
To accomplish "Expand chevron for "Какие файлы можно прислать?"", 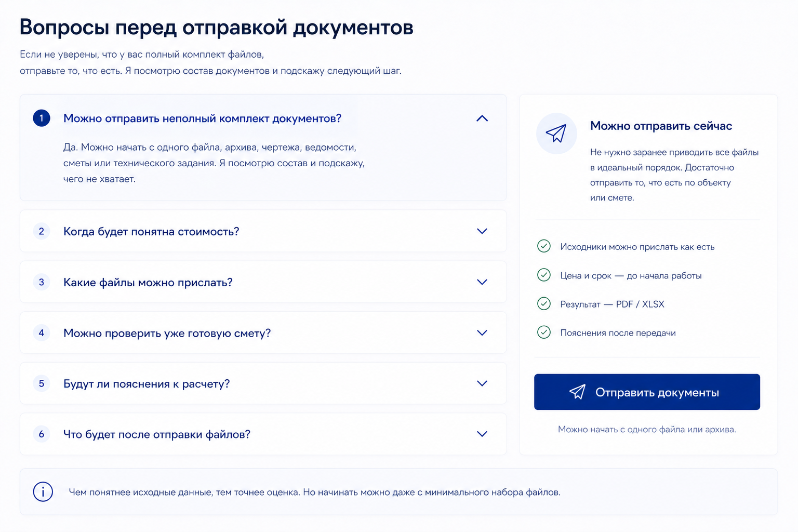I will (482, 282).
